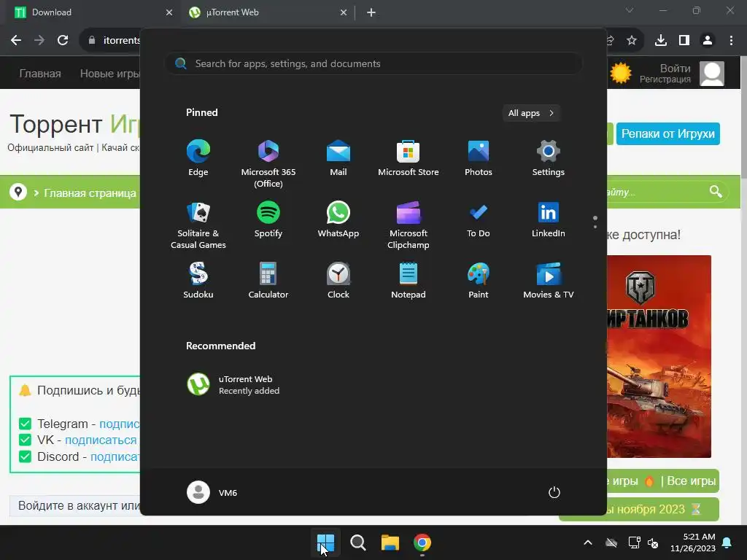This screenshot has height=560, width=747.
Task: Launch Notepad
Action: tap(409, 281)
